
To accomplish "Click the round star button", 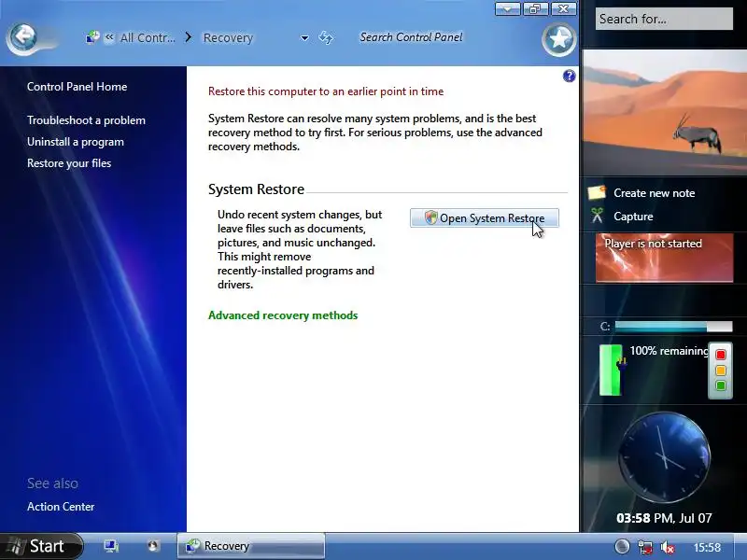I will [558, 39].
